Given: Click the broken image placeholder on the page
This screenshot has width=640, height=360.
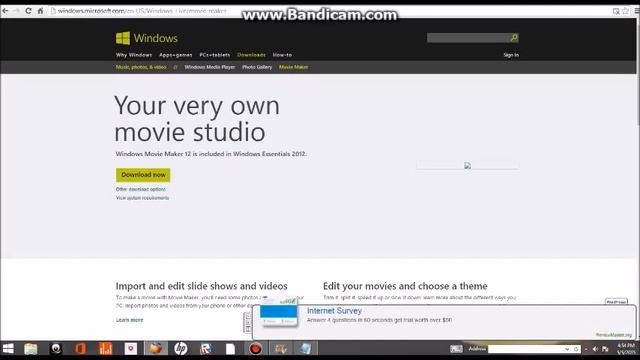Looking at the screenshot, I should point(467,165).
